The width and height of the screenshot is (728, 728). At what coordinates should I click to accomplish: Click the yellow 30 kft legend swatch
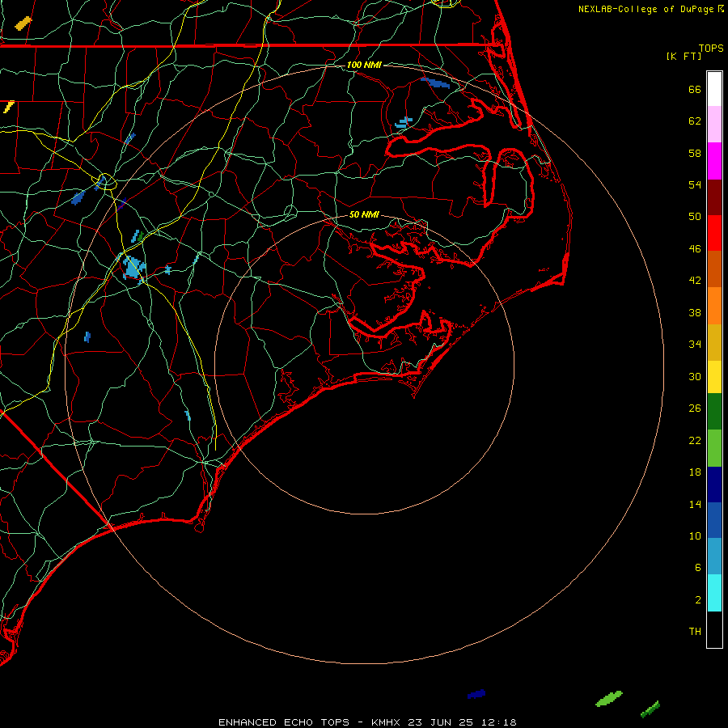point(714,377)
